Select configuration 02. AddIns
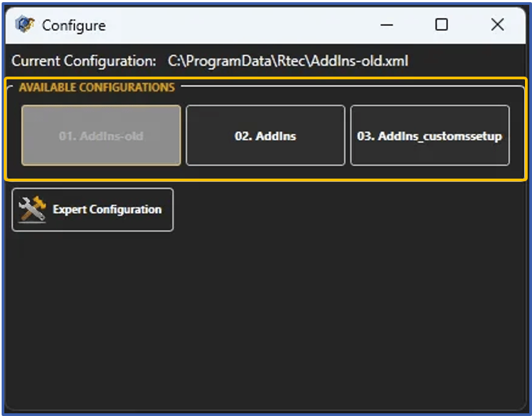Viewport: 532px width, 416px height. (x=265, y=135)
